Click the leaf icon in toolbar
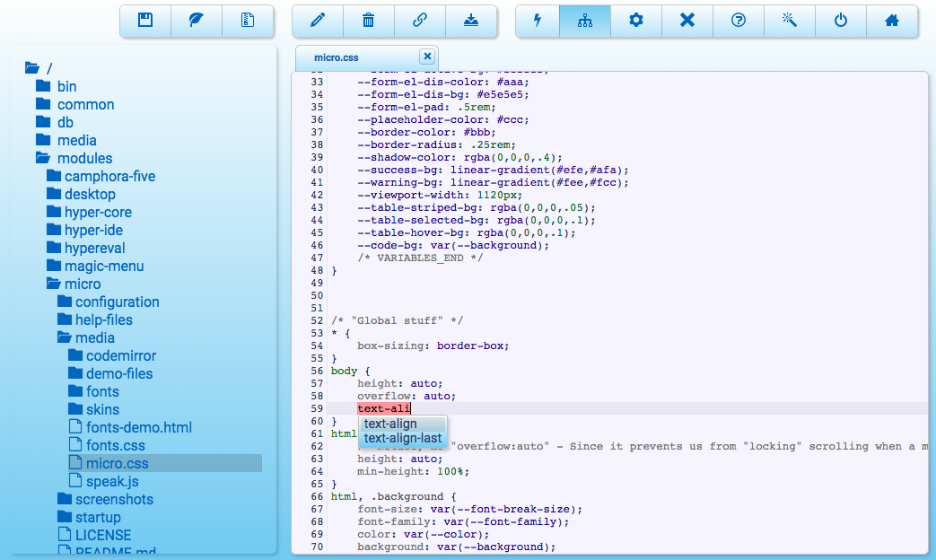Viewport: 936px width, 560px height. tap(197, 21)
